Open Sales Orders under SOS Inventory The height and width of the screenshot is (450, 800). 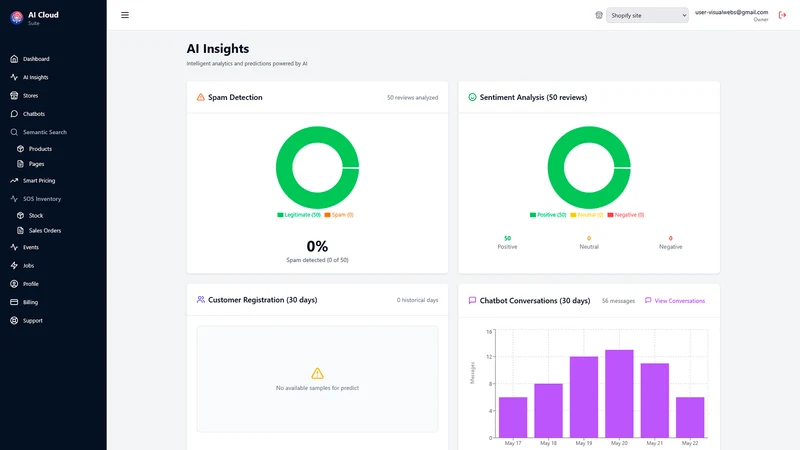click(x=45, y=231)
